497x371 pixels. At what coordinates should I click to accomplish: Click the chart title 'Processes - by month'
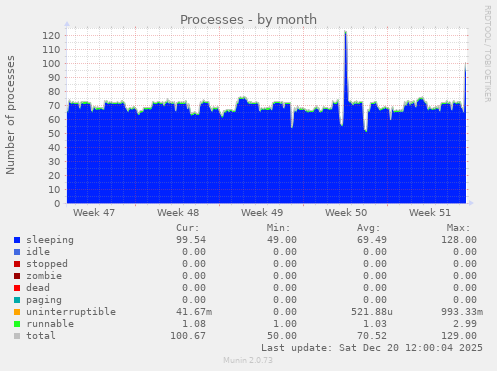point(248,20)
